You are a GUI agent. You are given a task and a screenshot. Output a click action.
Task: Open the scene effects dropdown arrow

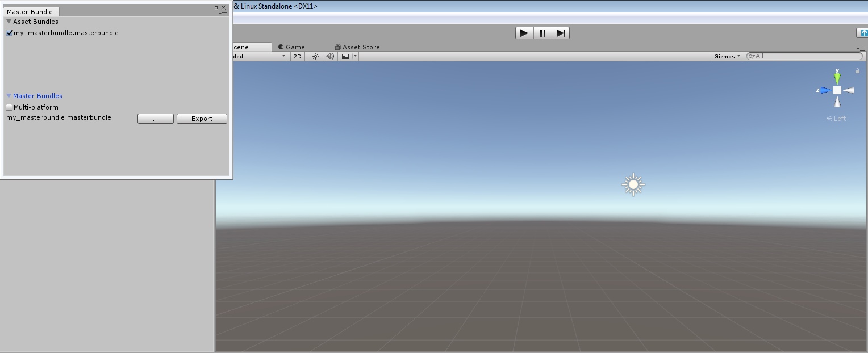[x=356, y=56]
